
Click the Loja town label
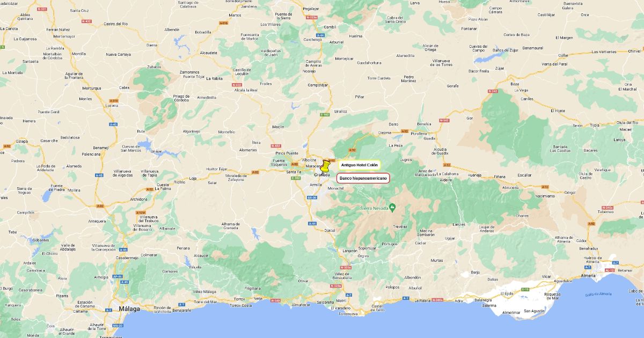[x=194, y=178]
